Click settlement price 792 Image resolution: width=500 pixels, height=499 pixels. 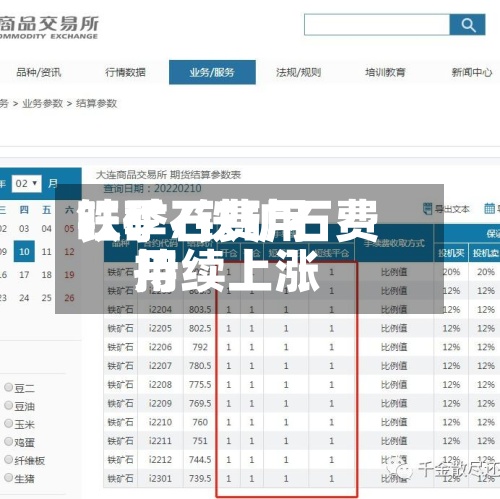200,347
